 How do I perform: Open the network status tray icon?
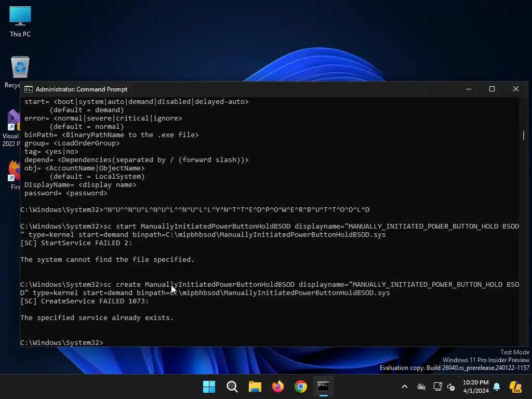pos(437,387)
